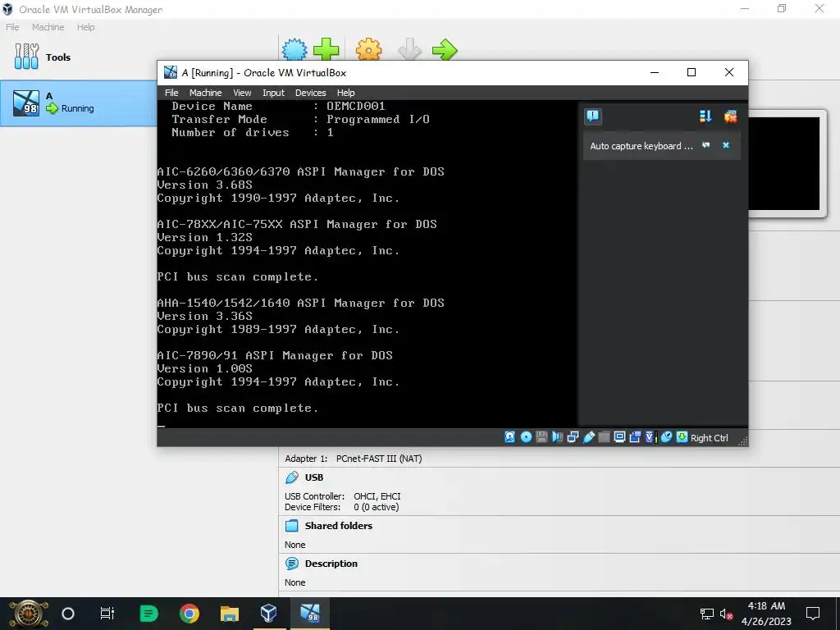Click the Description section header
Screen dimensions: 840x630
tap(331, 564)
